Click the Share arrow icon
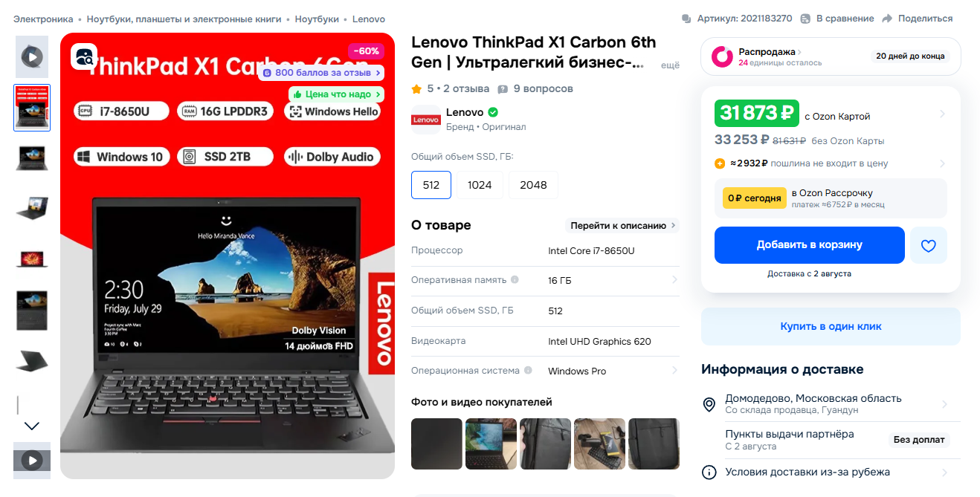980x497 pixels. (887, 19)
